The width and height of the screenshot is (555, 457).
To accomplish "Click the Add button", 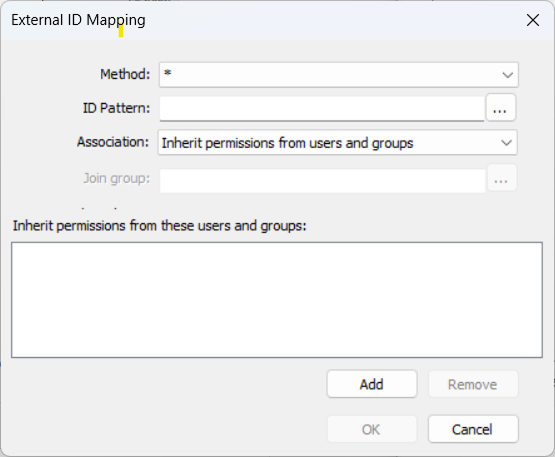I will (x=372, y=384).
